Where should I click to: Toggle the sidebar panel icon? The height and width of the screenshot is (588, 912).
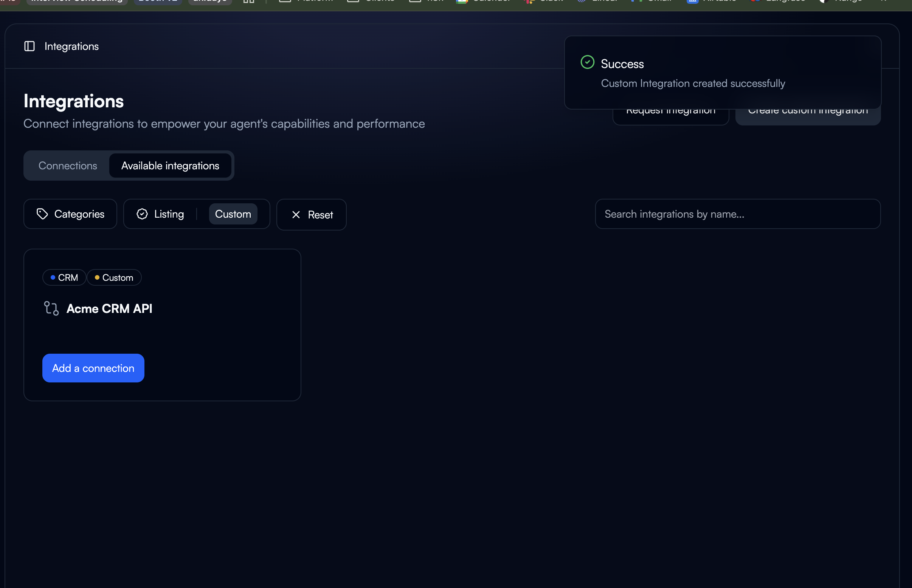click(29, 46)
